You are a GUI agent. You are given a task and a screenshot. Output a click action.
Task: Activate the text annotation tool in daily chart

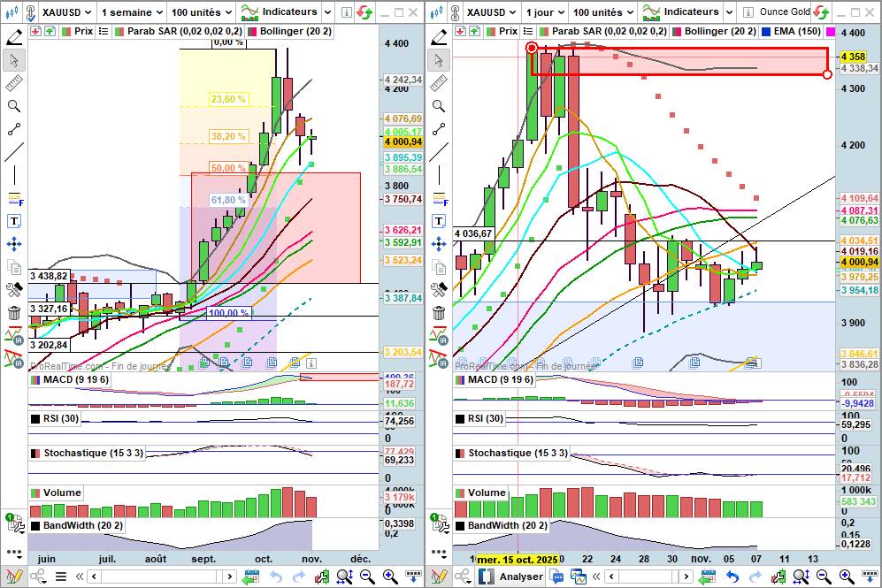pos(438,221)
